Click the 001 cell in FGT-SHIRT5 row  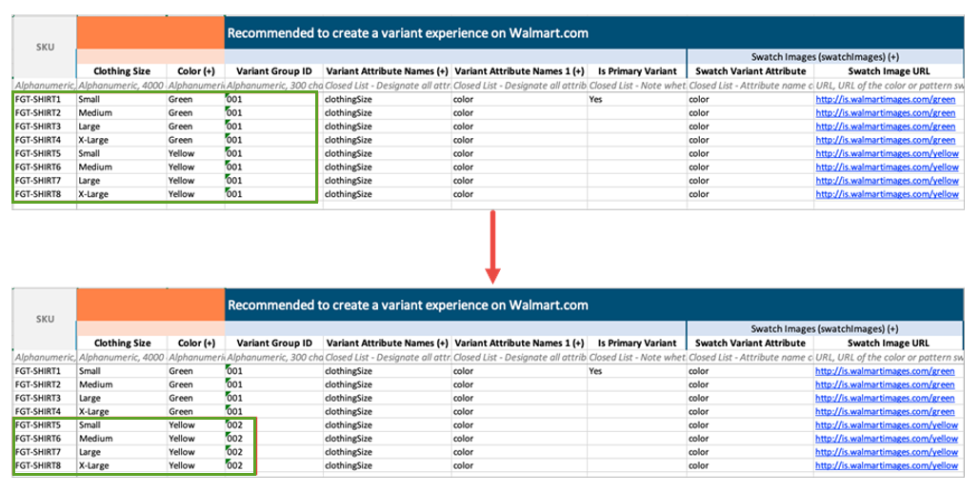pos(273,153)
